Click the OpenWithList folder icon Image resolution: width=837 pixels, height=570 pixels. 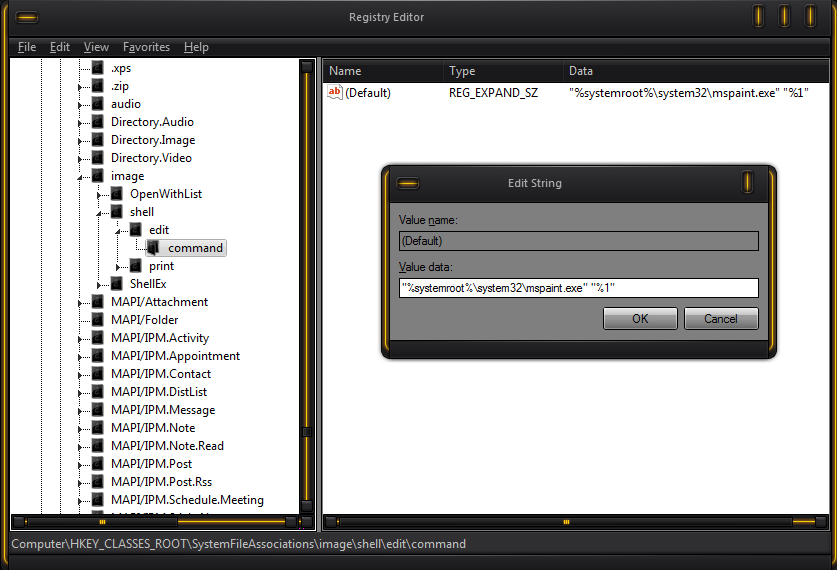(x=117, y=194)
